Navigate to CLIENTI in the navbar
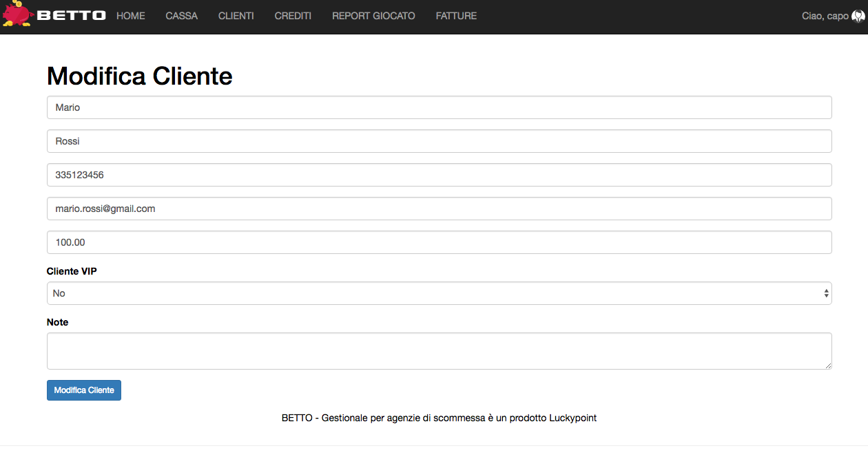 tap(236, 16)
